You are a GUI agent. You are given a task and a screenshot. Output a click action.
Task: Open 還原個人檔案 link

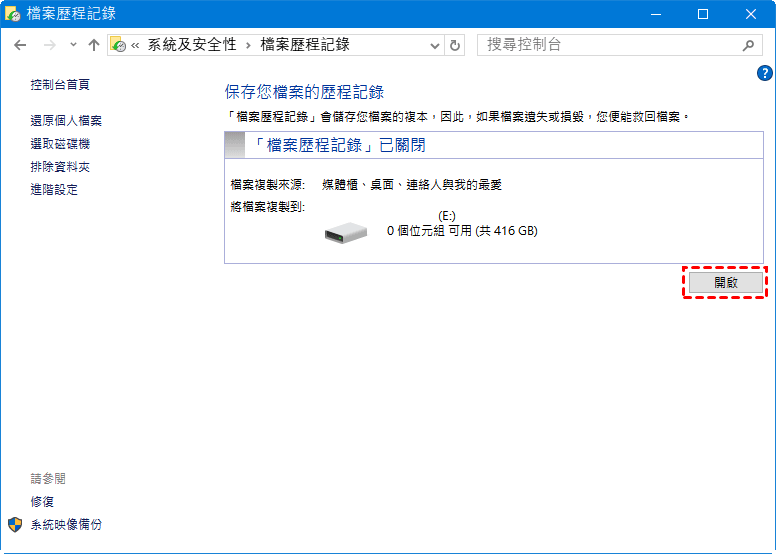[x=66, y=121]
